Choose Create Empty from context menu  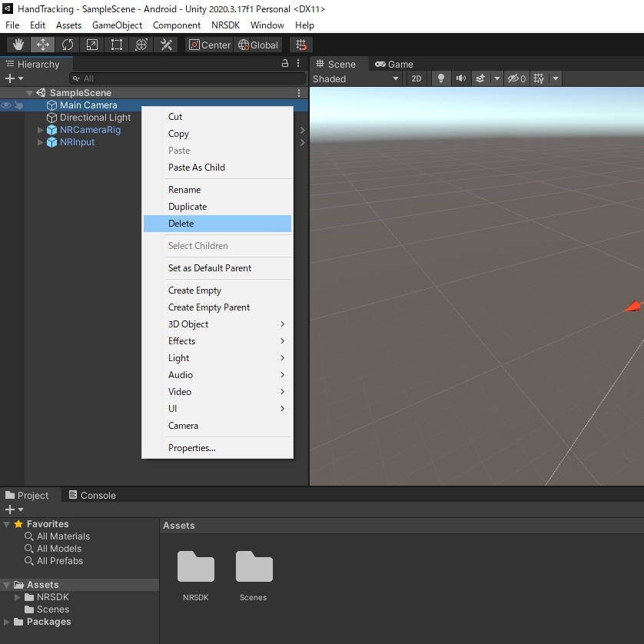217,290
